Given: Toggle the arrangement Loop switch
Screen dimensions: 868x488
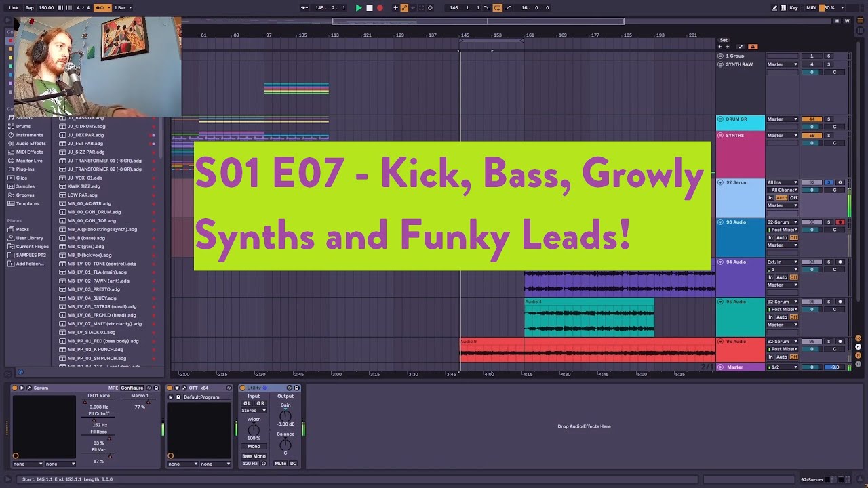Looking at the screenshot, I should pyautogui.click(x=497, y=7).
